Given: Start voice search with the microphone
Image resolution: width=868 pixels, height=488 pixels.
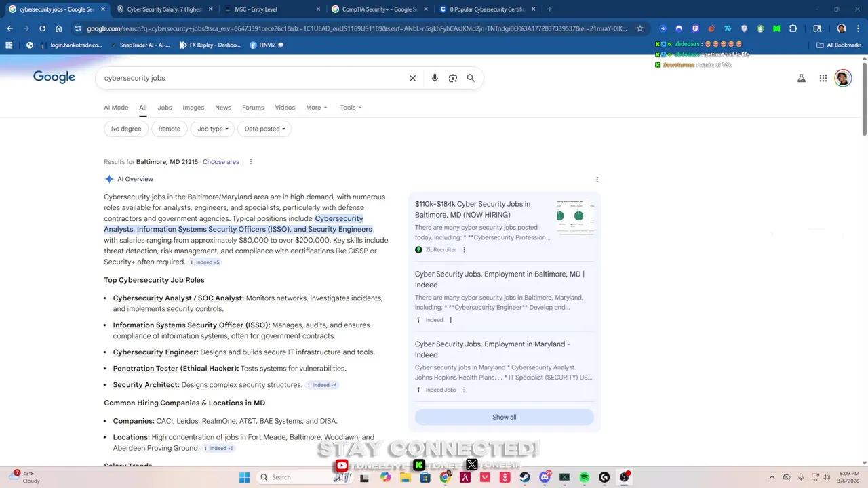Looking at the screenshot, I should (435, 78).
